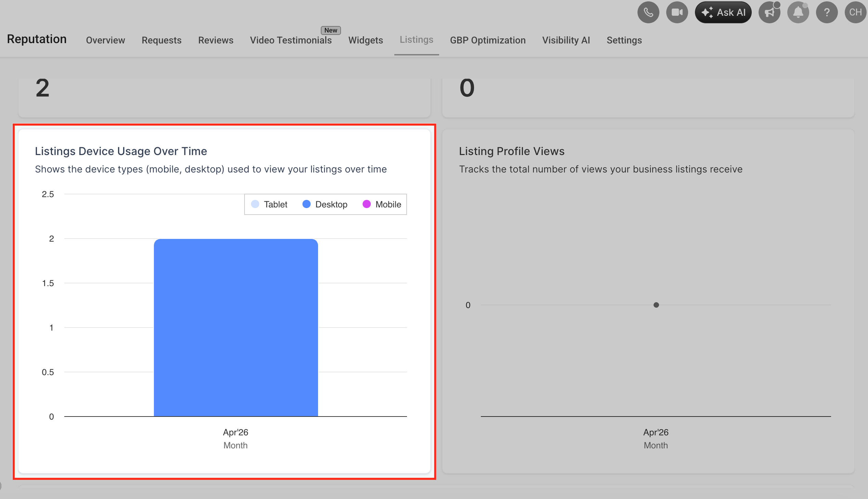
Task: Select the Widgets tab
Action: [365, 40]
